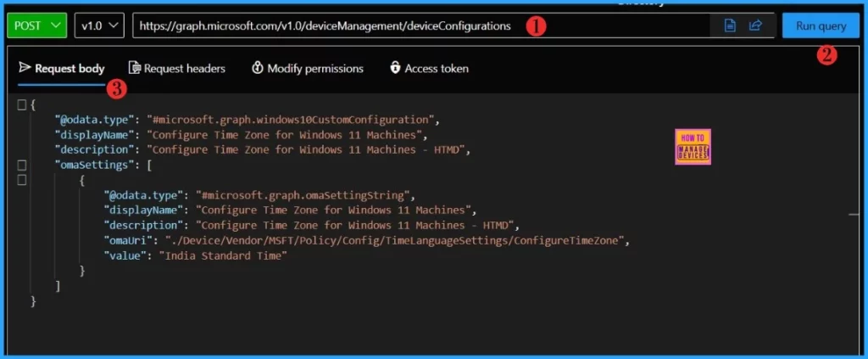Collapse the inner omaSettings object fold marker
Viewport: 868px width, 359px height.
21,180
